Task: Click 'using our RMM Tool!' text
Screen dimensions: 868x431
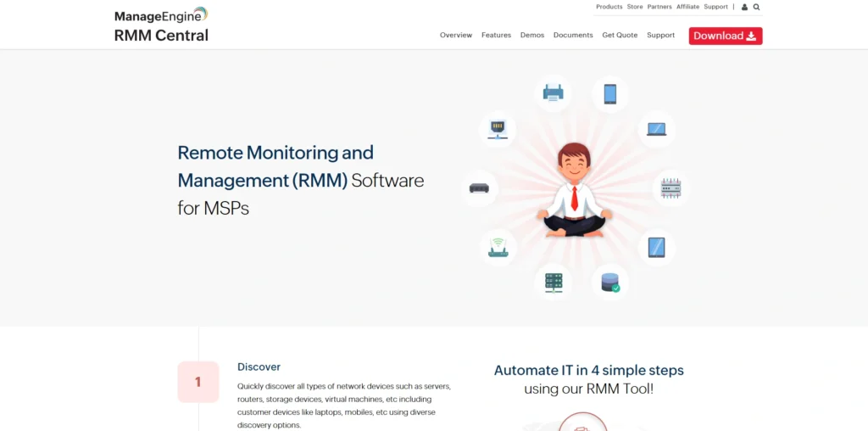Action: tap(589, 389)
